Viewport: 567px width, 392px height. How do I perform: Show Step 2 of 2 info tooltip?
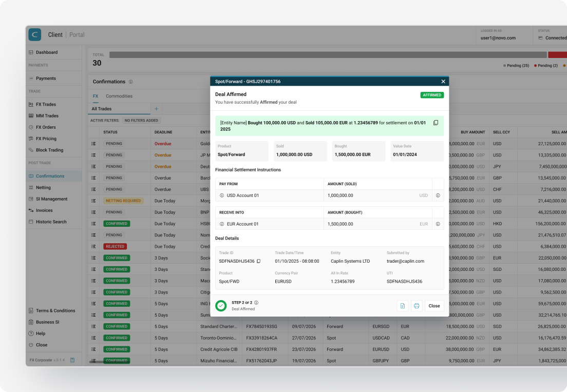[256, 303]
